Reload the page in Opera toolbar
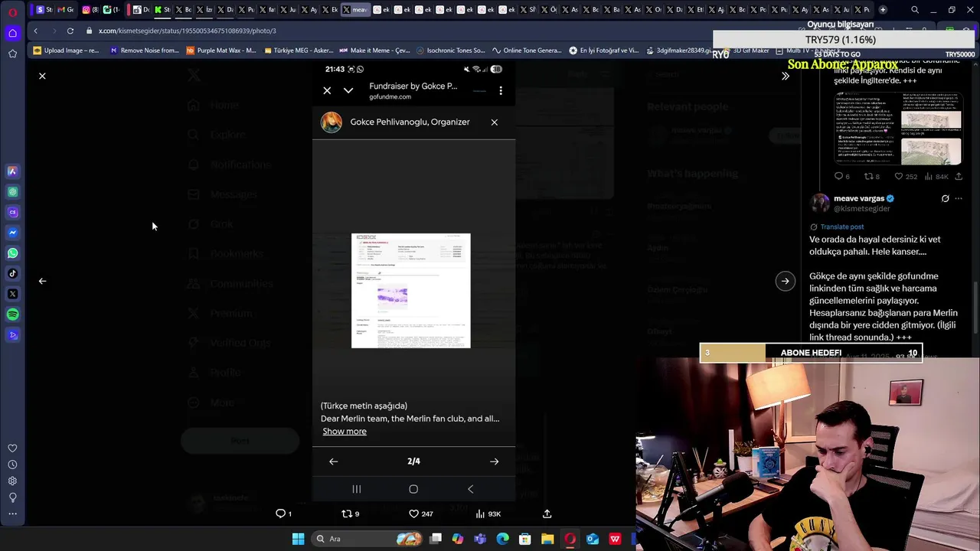 70,31
